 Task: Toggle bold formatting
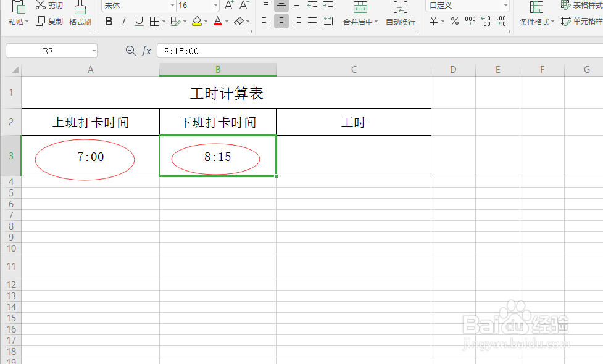click(x=109, y=21)
